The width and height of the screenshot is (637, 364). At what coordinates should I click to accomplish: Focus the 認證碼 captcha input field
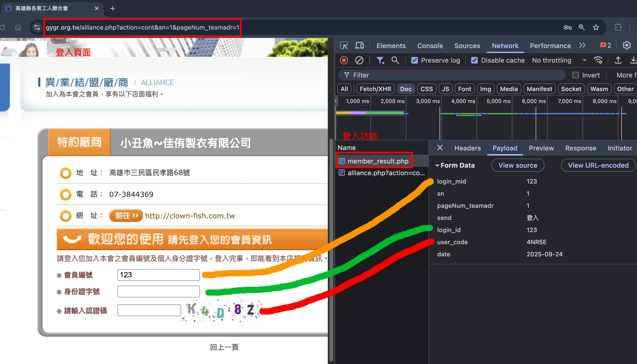pyautogui.click(x=149, y=310)
